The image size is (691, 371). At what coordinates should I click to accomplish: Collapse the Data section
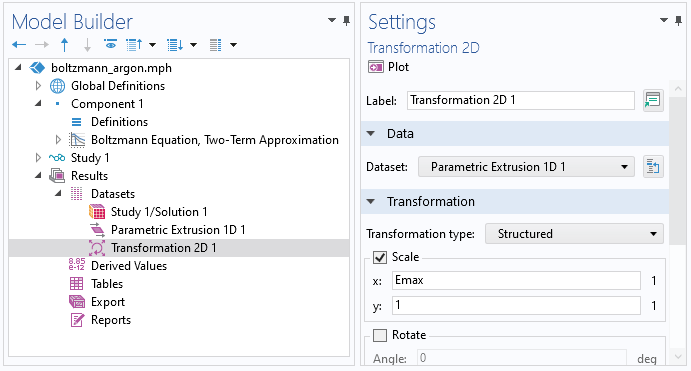(371, 134)
